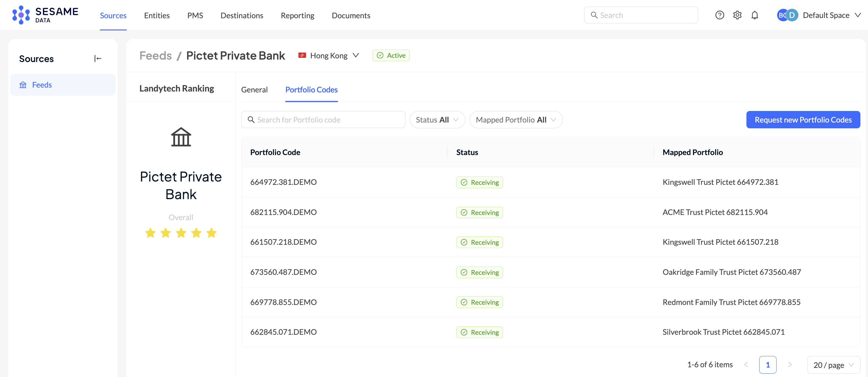Click the Feeds breadcrumb link
Screen dimensions: 868x377
coord(155,55)
